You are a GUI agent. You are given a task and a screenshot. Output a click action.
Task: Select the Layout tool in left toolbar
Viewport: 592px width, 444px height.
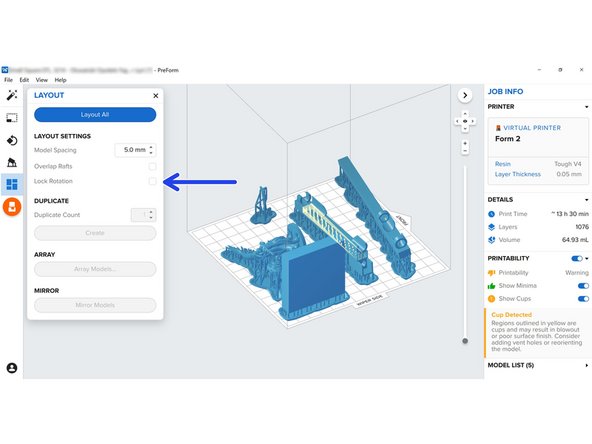click(12, 184)
